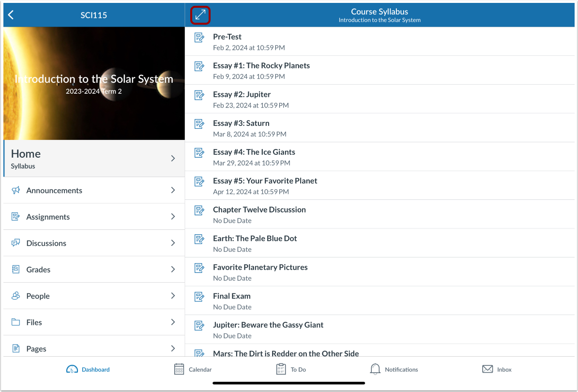Open Essay #5: Your Favorite Planet
This screenshot has width=578, height=392.
[265, 181]
